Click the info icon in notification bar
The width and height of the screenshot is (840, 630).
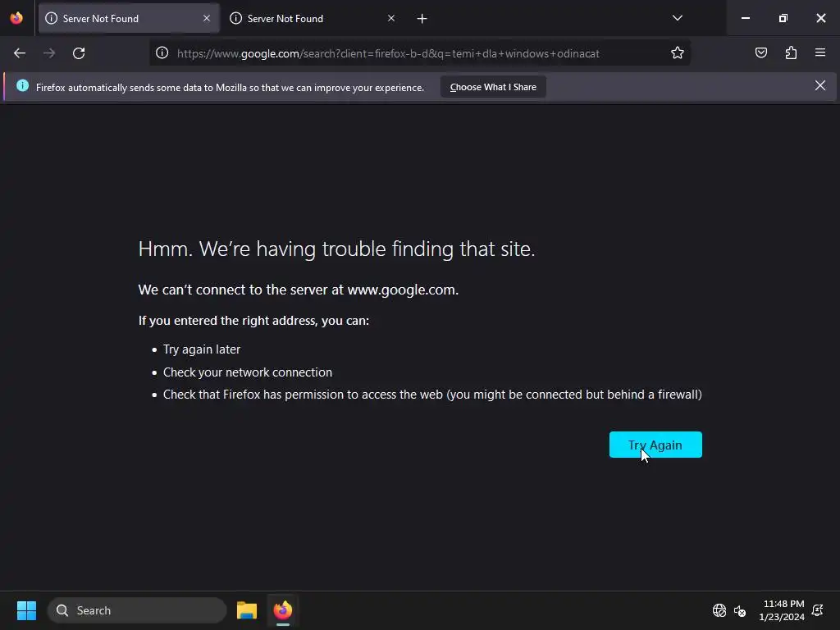point(22,85)
